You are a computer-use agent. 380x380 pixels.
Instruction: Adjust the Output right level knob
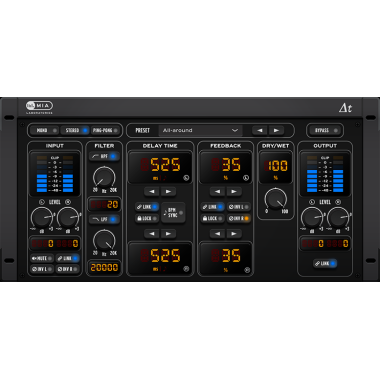338,218
